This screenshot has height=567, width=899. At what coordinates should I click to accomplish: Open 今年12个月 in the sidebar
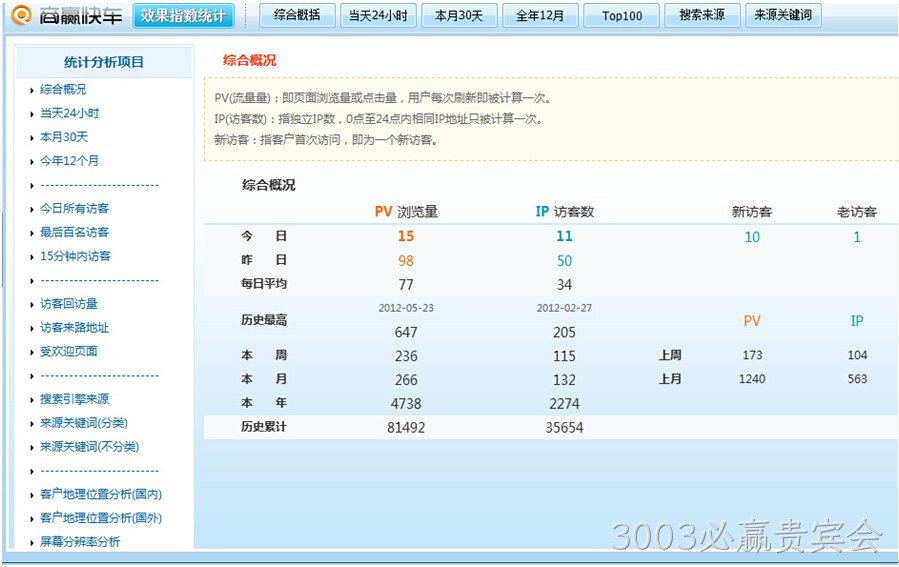pyautogui.click(x=69, y=161)
